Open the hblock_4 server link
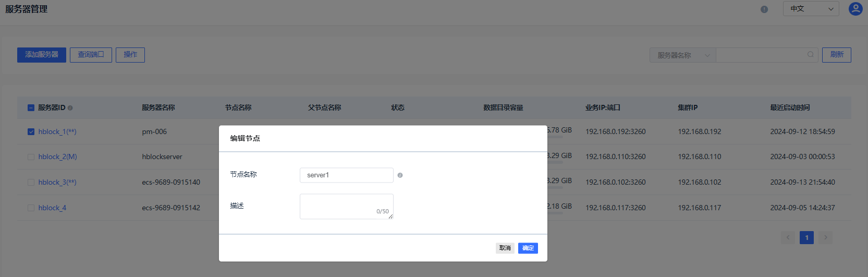This screenshot has width=868, height=277. point(52,208)
